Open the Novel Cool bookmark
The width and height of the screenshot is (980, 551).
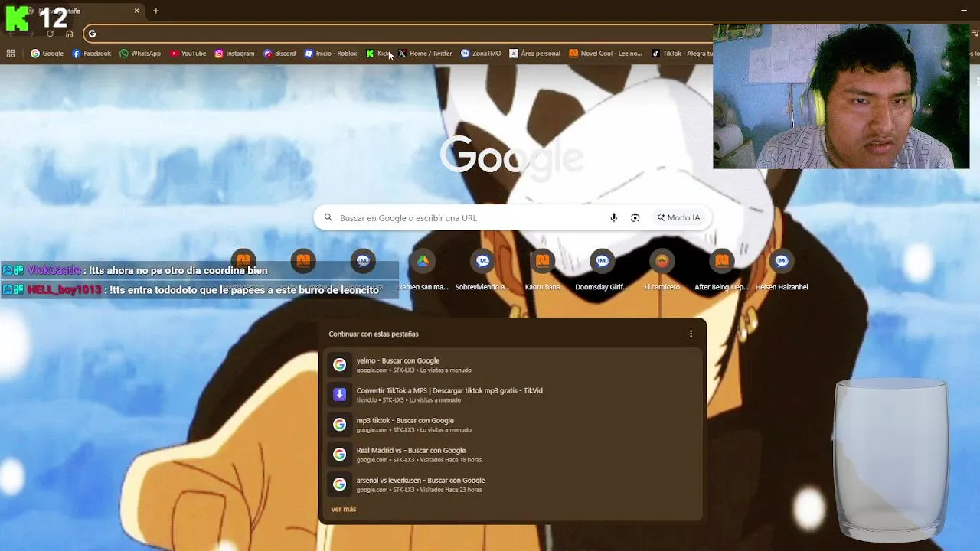(606, 54)
